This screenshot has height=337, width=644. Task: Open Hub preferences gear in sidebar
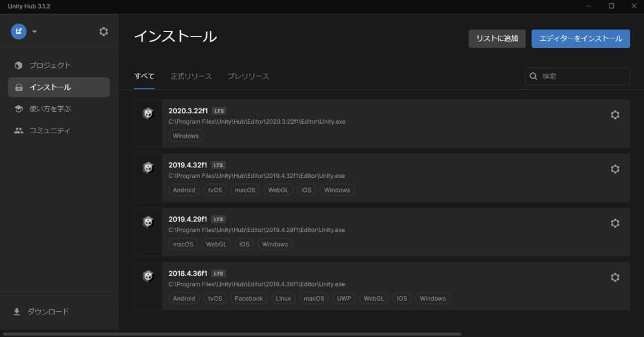[104, 31]
